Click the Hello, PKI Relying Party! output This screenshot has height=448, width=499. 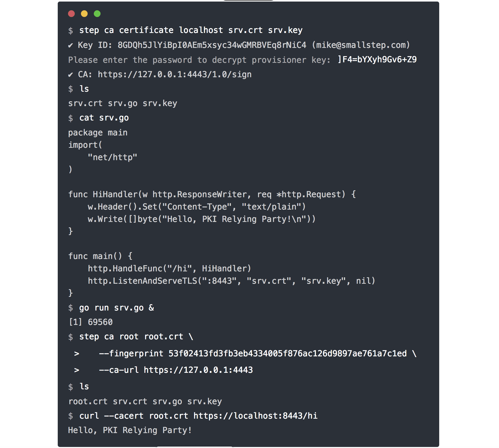tap(130, 430)
